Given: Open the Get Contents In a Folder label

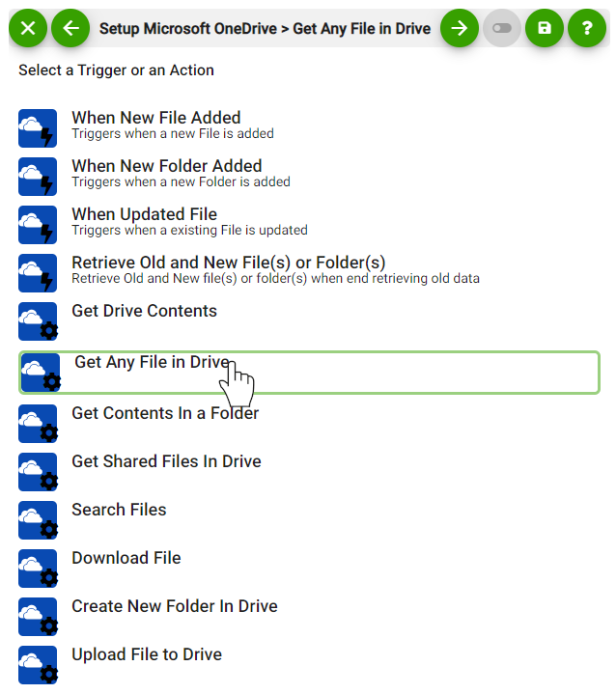Looking at the screenshot, I should coord(165,413).
